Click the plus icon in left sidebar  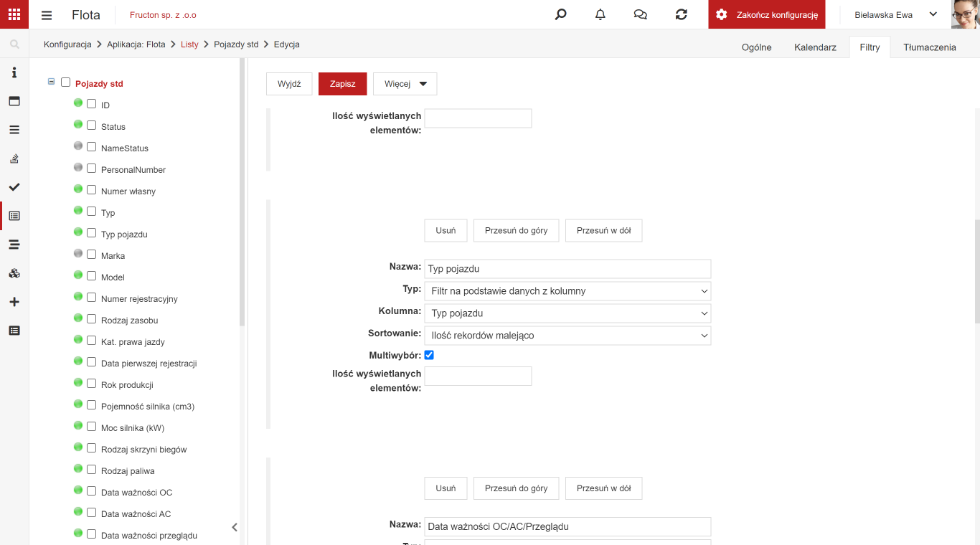pos(14,302)
